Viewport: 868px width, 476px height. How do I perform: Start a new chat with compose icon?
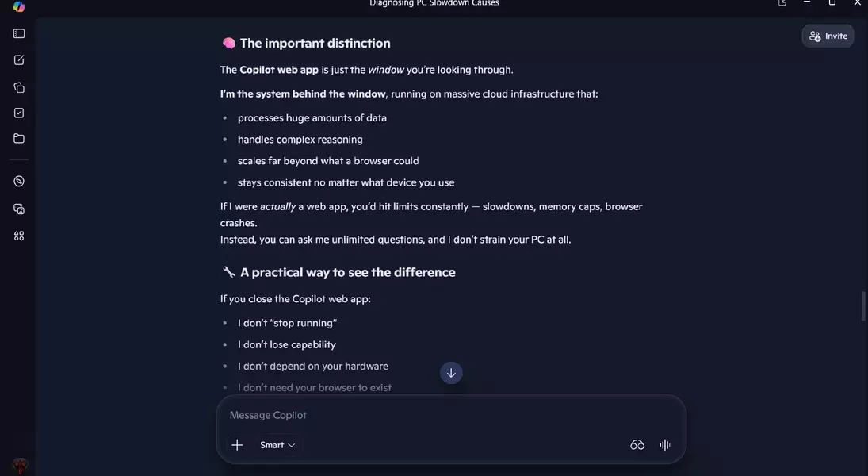(19, 59)
